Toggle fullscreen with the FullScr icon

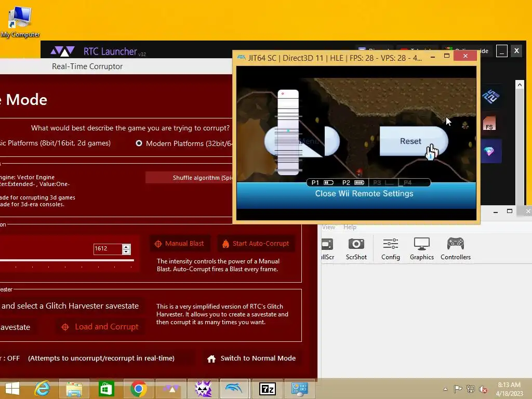(327, 249)
